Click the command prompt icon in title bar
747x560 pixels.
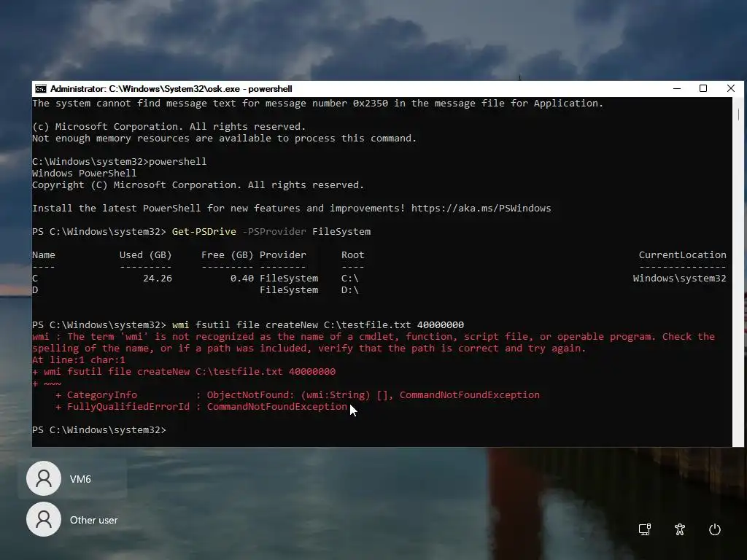(41, 89)
